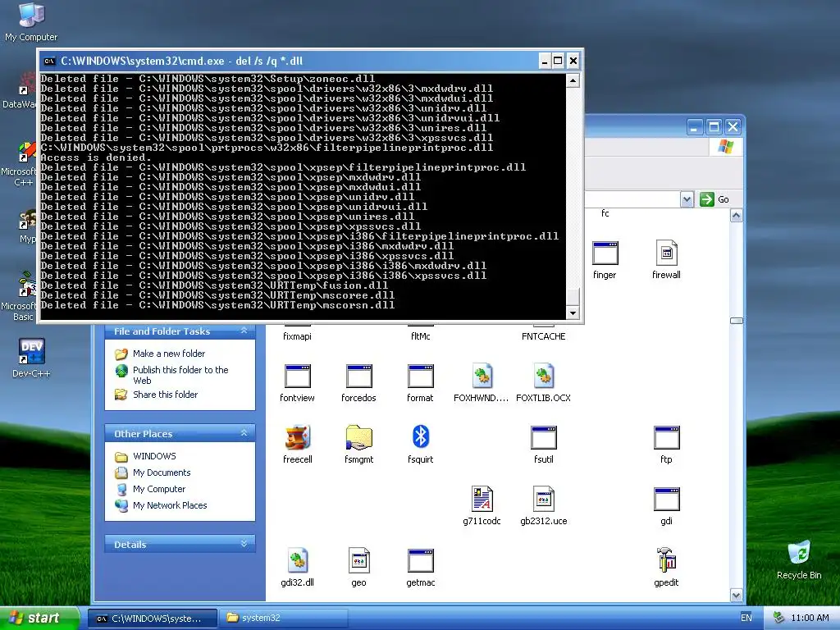This screenshot has height=630, width=840.
Task: Select FOXTLIB.OCX file icon
Action: point(544,376)
